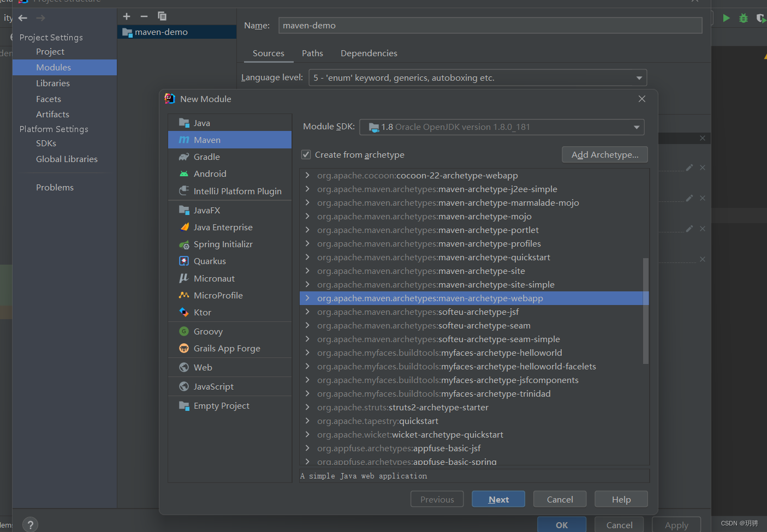Click Cancel in Project Structure window

[x=620, y=525]
